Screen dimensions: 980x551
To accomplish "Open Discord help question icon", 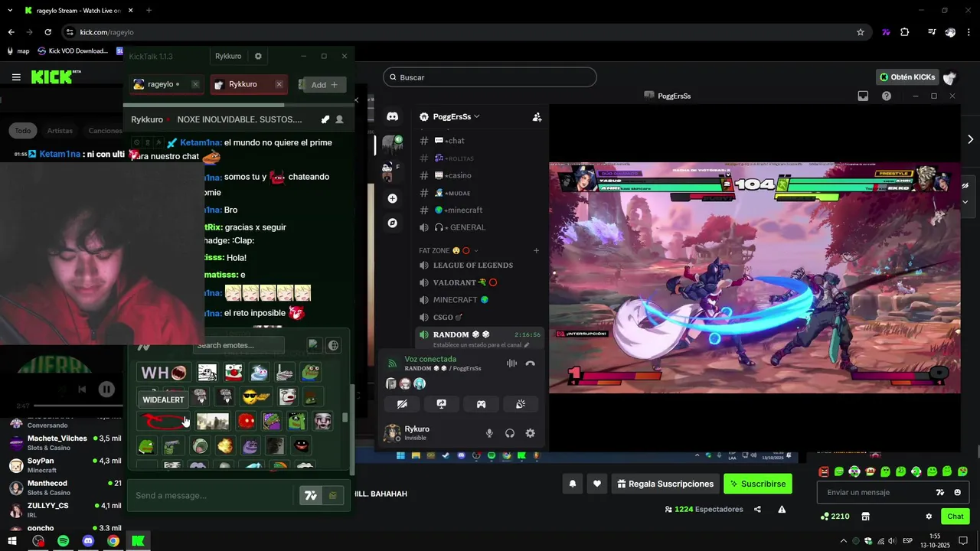I will (x=887, y=96).
